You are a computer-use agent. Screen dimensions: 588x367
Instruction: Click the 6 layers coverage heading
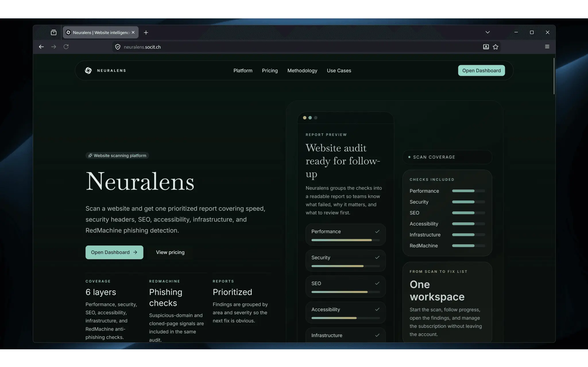point(101,292)
